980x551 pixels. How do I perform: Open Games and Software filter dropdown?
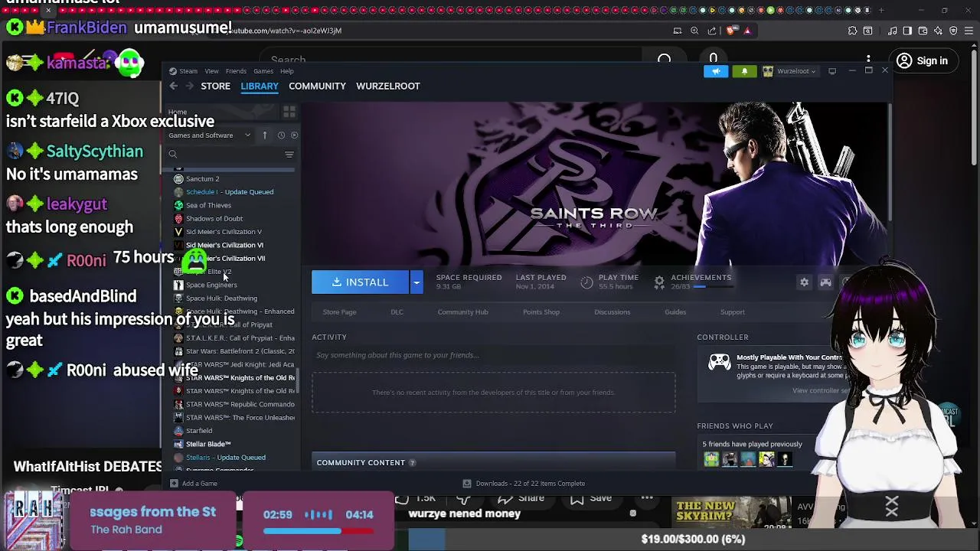coord(210,135)
